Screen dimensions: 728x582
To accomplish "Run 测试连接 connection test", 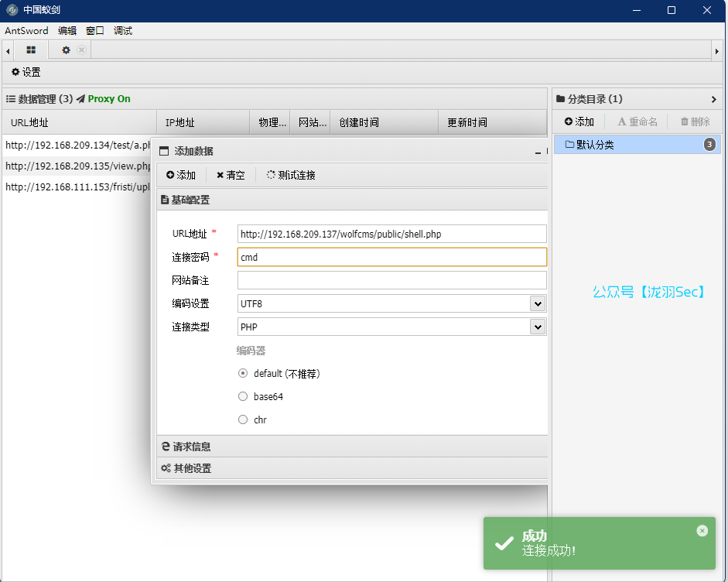I will 291,176.
